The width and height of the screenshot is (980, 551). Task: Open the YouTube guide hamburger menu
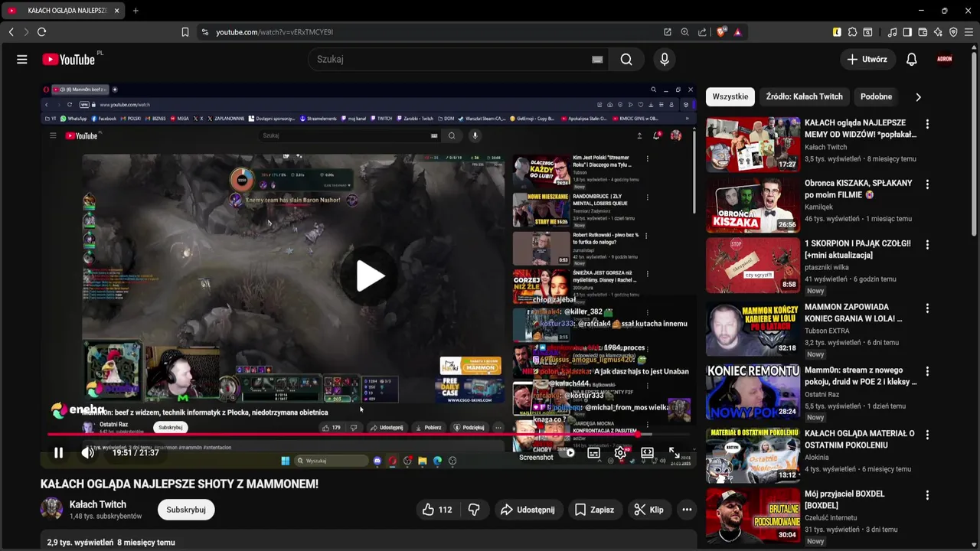(x=21, y=59)
